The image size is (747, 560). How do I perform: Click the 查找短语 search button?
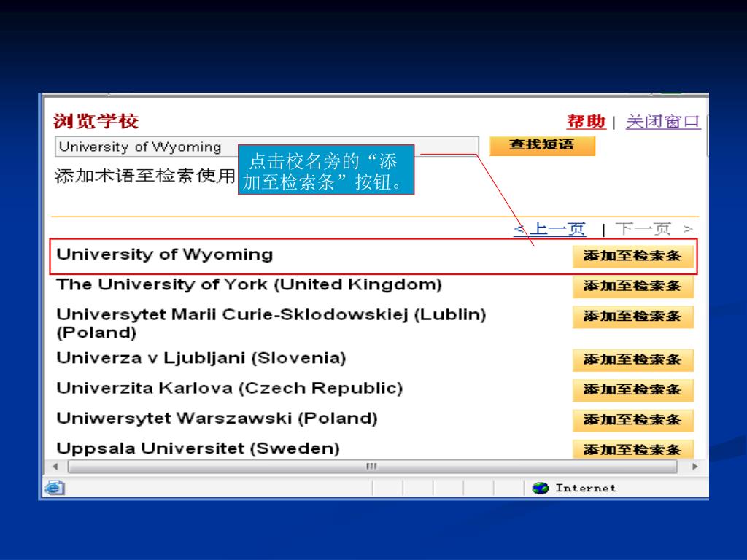(x=542, y=146)
